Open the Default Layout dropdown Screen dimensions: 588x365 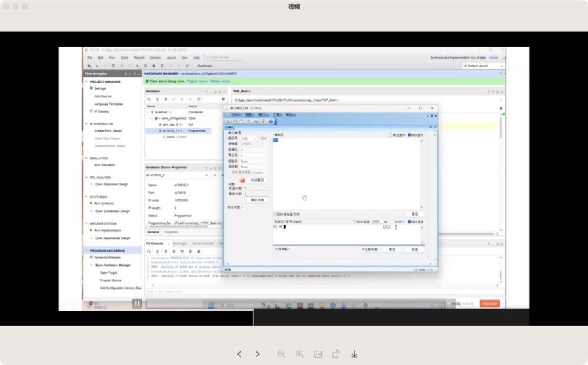tap(484, 66)
